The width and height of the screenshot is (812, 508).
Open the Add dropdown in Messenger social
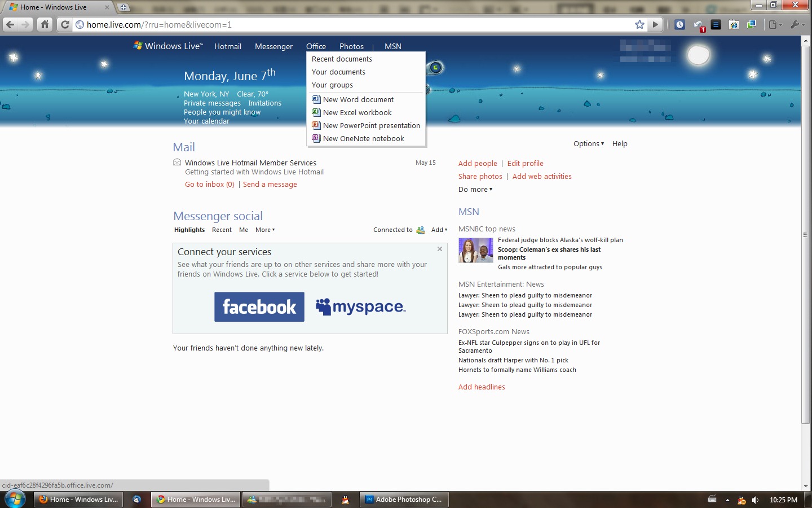coord(439,230)
